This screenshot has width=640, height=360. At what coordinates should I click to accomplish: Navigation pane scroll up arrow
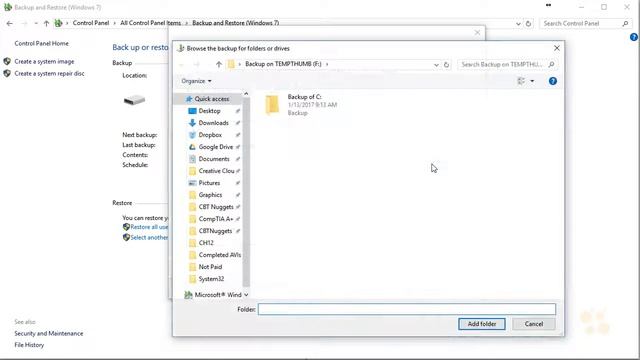246,94
